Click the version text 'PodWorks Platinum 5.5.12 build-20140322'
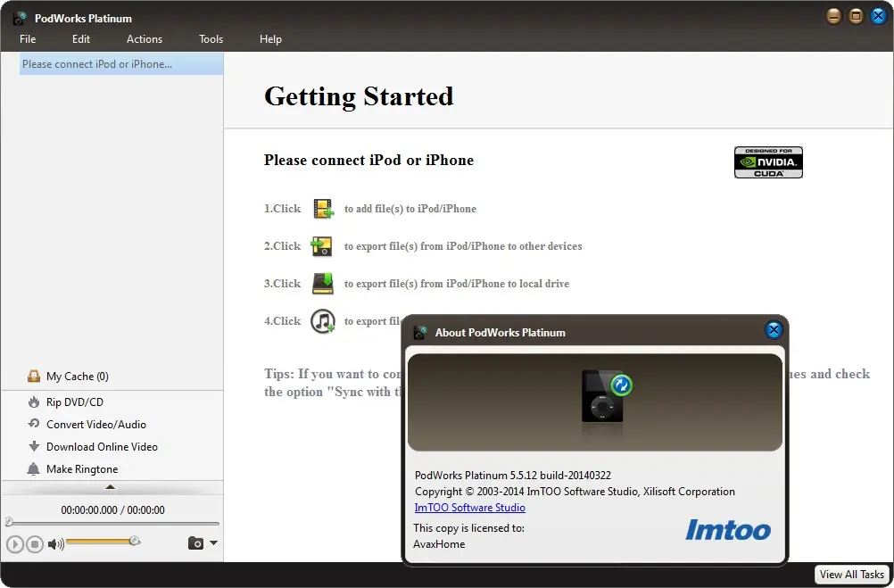This screenshot has height=588, width=894. [512, 475]
